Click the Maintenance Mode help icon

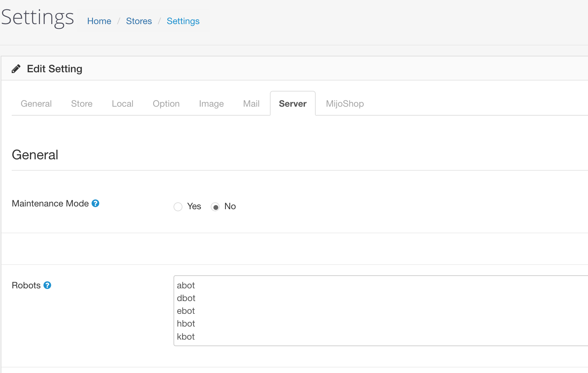pyautogui.click(x=95, y=203)
